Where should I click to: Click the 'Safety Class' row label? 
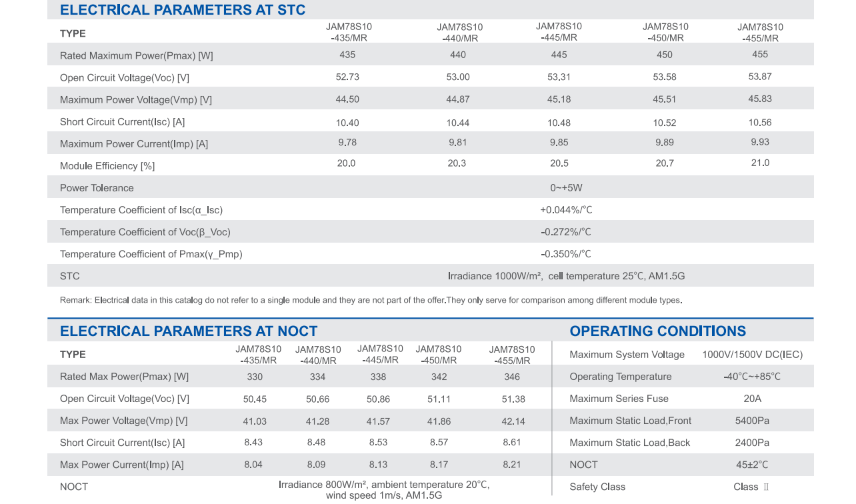coord(597,487)
